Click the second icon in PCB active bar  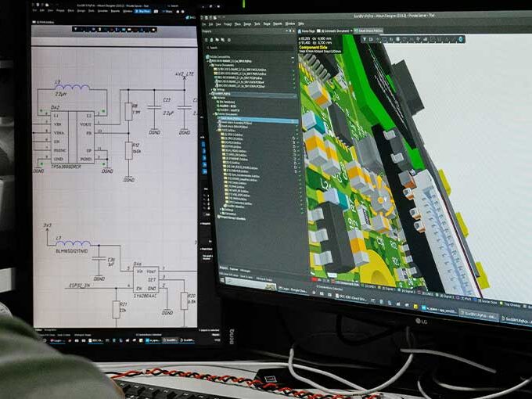coord(371,39)
